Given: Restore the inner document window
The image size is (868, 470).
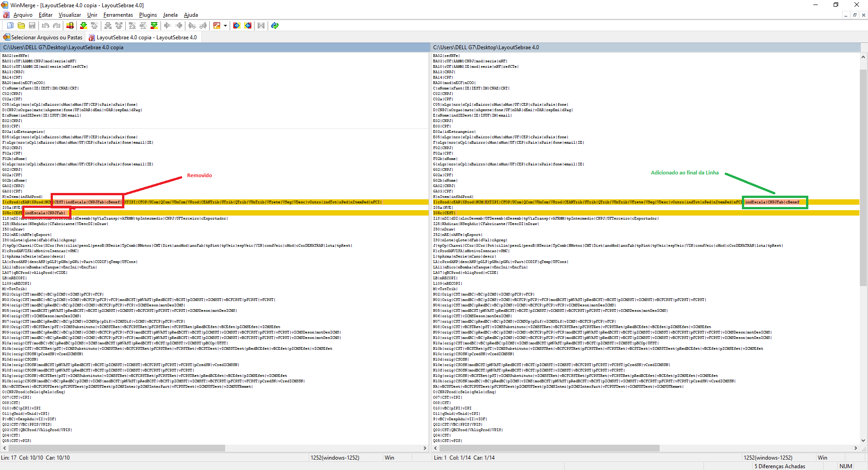Looking at the screenshot, I should pyautogui.click(x=854, y=15).
